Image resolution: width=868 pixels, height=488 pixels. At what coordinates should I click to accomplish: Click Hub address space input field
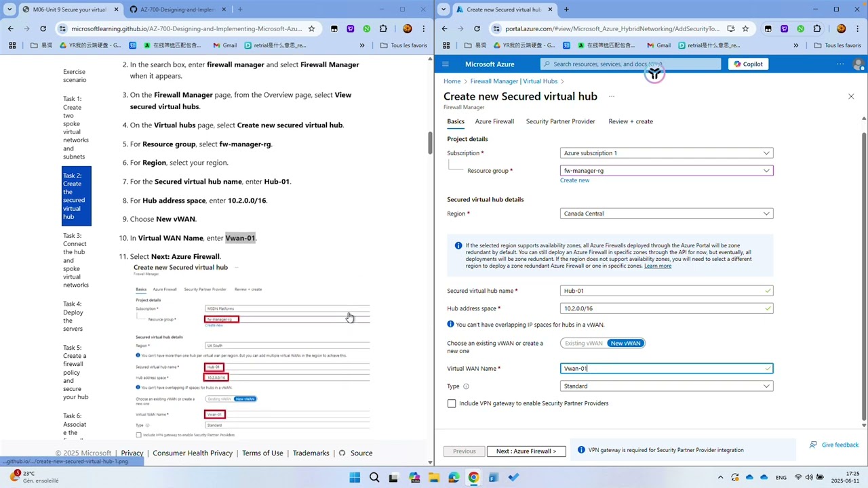click(x=667, y=308)
